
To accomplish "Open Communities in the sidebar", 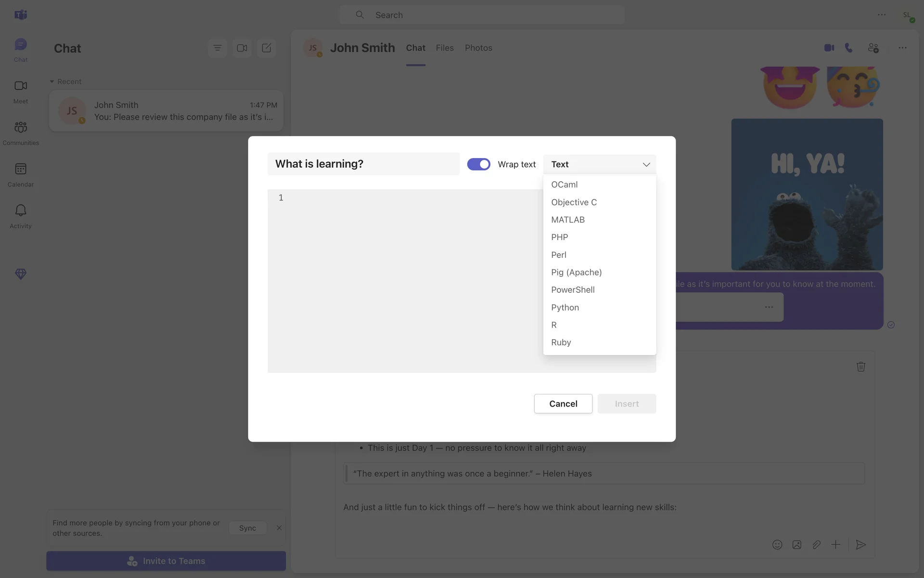I will (21, 128).
